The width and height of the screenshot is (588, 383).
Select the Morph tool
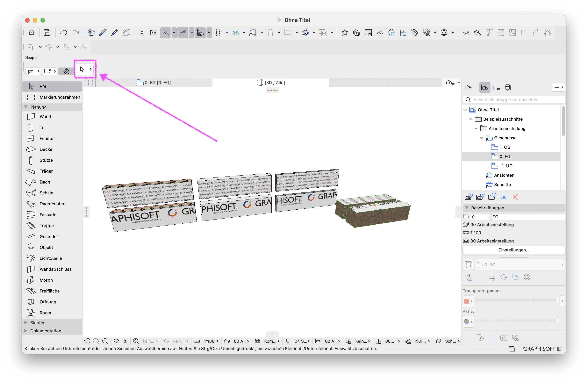point(52,280)
